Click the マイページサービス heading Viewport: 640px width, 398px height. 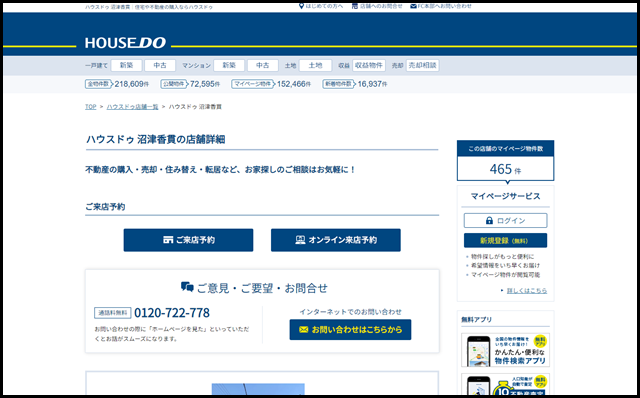505,196
